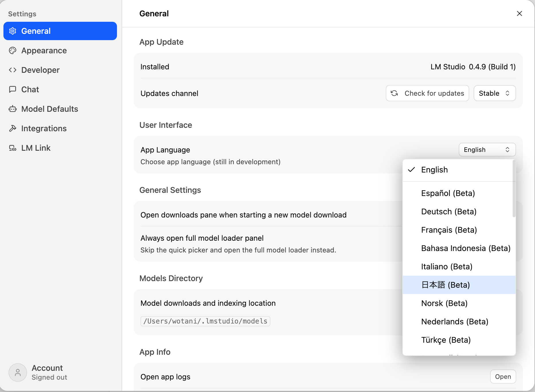Select 日本語 (Beta) from language list

click(446, 285)
